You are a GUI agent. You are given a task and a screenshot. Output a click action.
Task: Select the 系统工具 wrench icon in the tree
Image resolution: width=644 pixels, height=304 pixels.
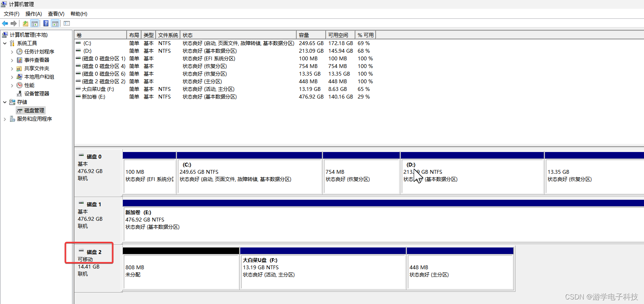(12, 43)
